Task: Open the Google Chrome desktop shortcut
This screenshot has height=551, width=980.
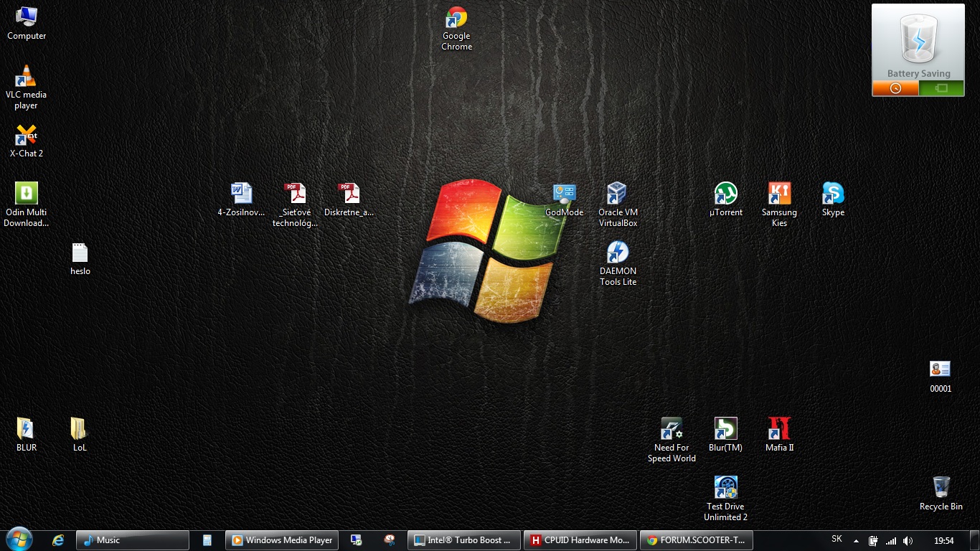Action: [x=456, y=19]
